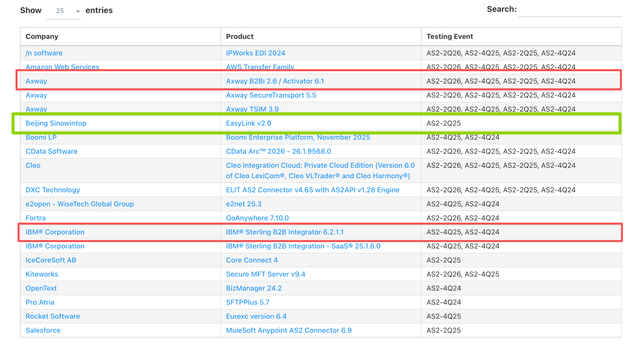The height and width of the screenshot is (346, 644).
Task: Open the DXC Technology company link
Action: [53, 190]
